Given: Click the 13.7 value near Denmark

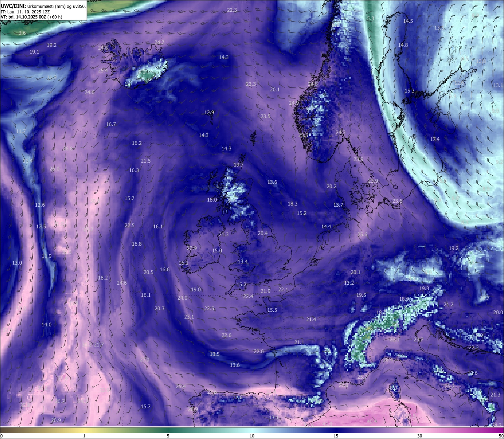Looking at the screenshot, I should (x=338, y=205).
